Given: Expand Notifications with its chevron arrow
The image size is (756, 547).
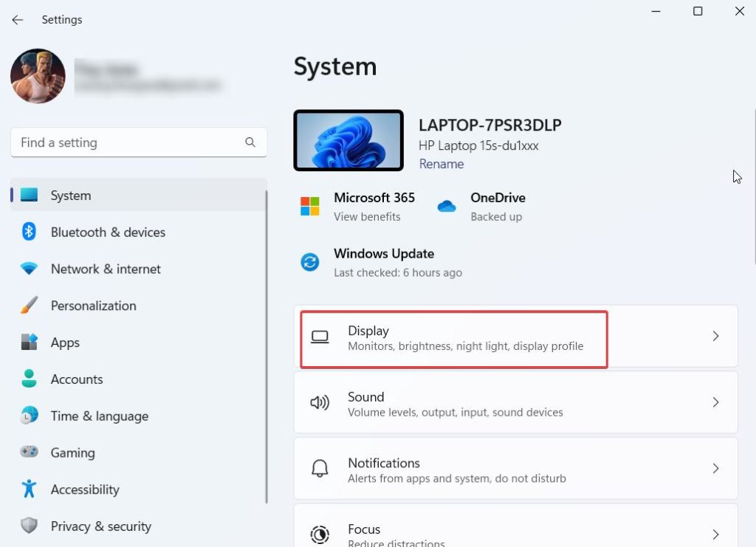Looking at the screenshot, I should point(715,469).
